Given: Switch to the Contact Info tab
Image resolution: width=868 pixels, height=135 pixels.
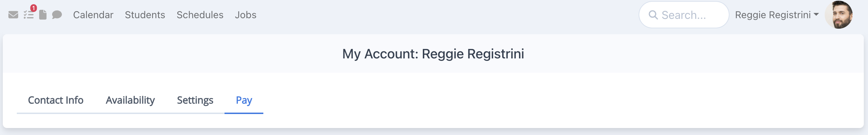Looking at the screenshot, I should pos(56,100).
